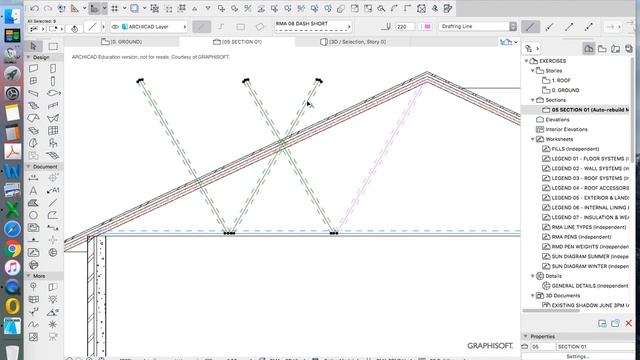Collapse the Worksheets folder in Navigator

pyautogui.click(x=533, y=139)
